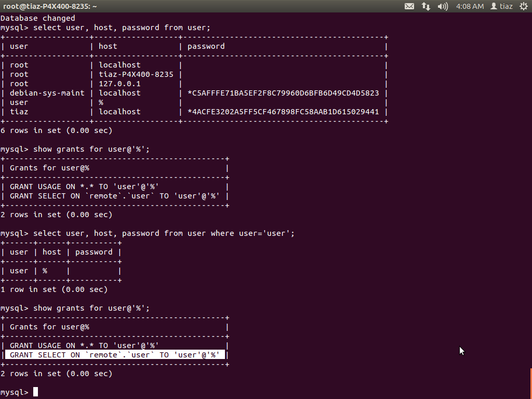Click the first 'Grants for user@%' header
Image resolution: width=532 pixels, height=399 pixels.
point(49,168)
